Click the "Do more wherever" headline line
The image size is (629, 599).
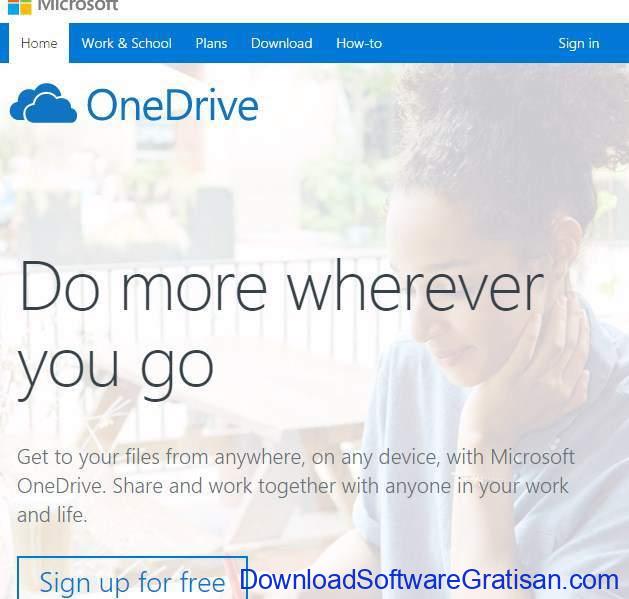coord(281,286)
